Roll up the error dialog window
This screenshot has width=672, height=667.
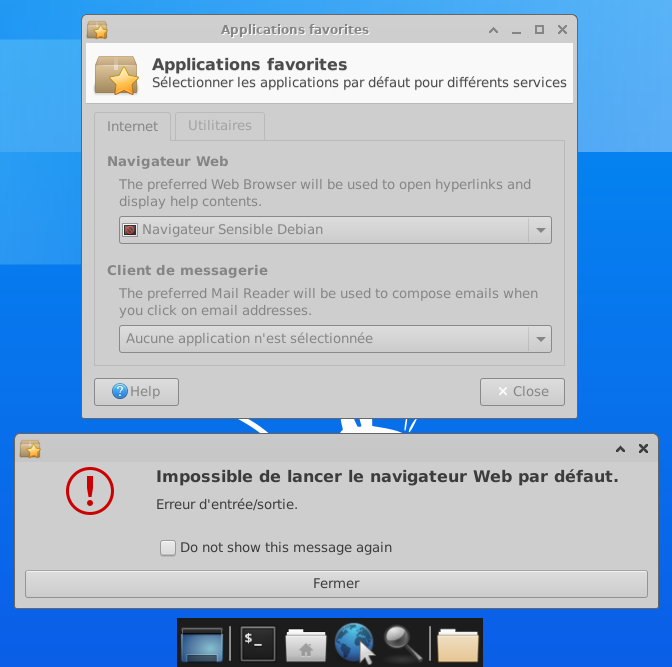pyautogui.click(x=620, y=449)
